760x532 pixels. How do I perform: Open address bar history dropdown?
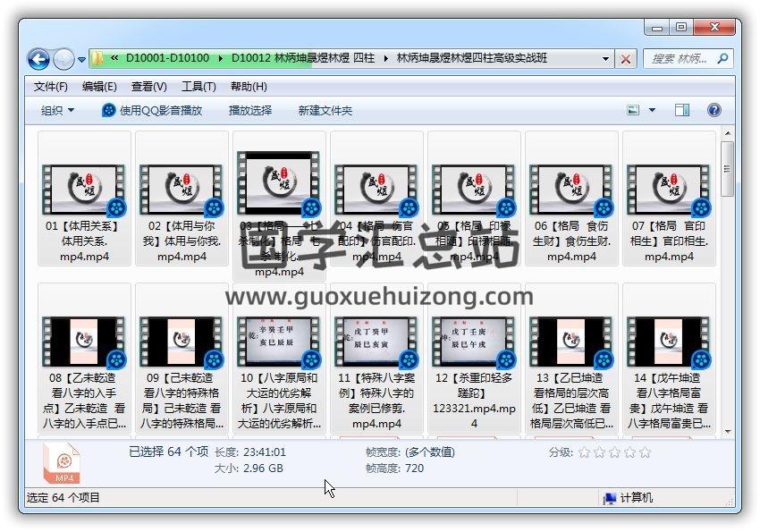coord(606,59)
